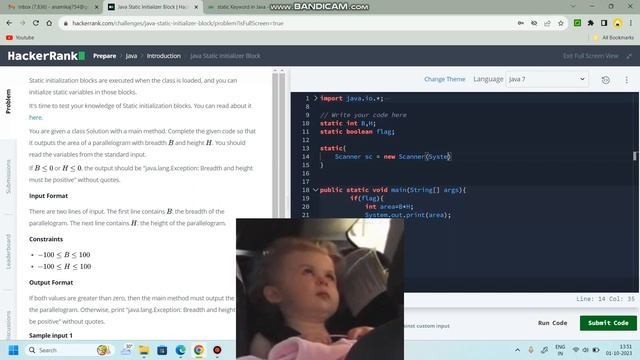Screen dimensions: 640x360
Task: Open the Chrome three-dot menu
Action: tap(631, 23)
